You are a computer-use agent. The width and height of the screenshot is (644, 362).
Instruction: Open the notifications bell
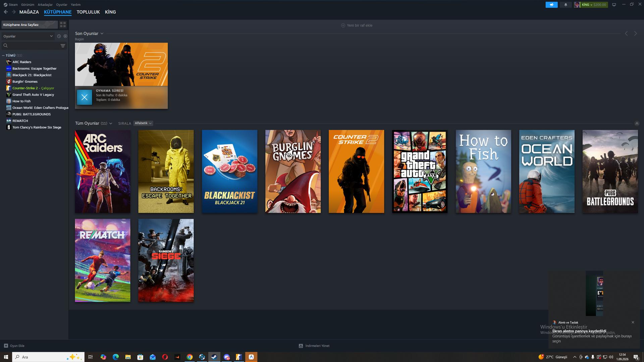tap(566, 5)
